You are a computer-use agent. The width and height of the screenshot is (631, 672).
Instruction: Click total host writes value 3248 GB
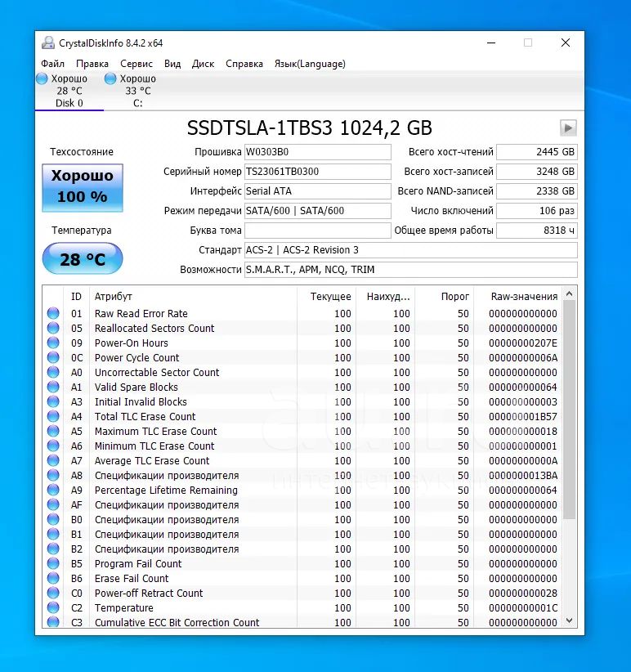537,172
